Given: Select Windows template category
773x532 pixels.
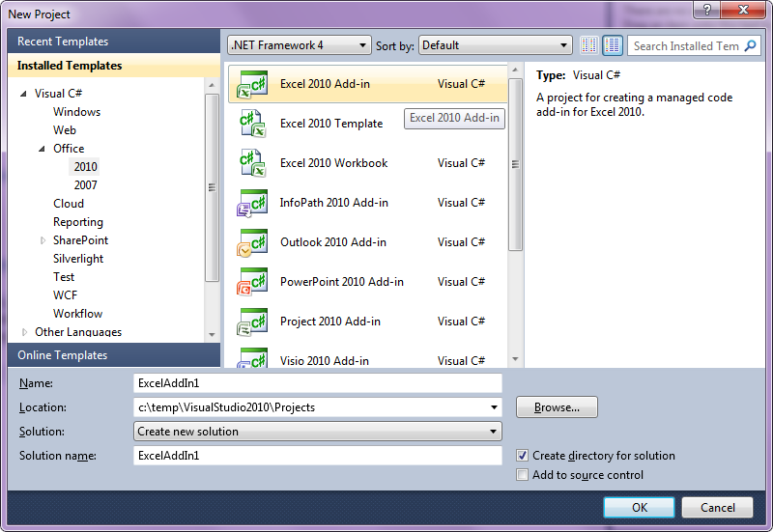Looking at the screenshot, I should [76, 112].
